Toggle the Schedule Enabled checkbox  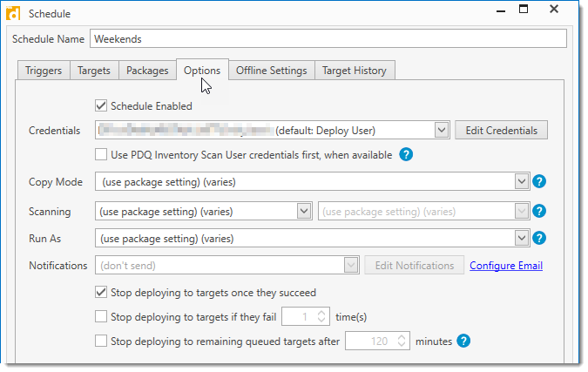[x=101, y=106]
